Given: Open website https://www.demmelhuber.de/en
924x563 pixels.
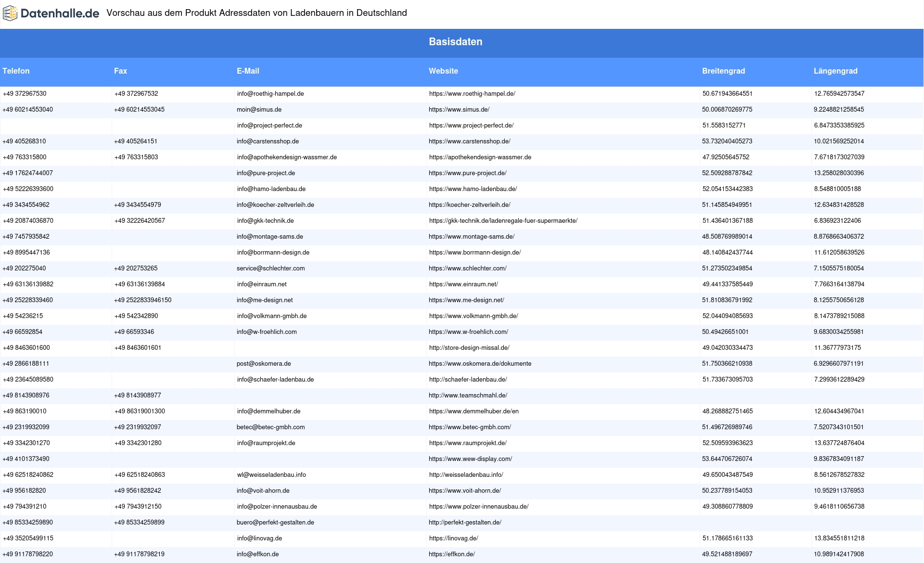Looking at the screenshot, I should coord(474,411).
